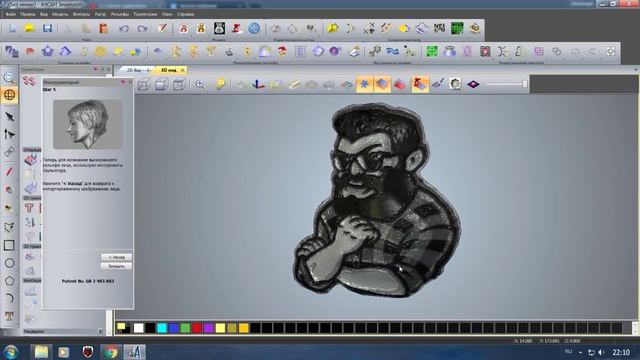This screenshot has height=360, width=640.
Task: Open Chrome from the taskbar
Action: click(110, 352)
